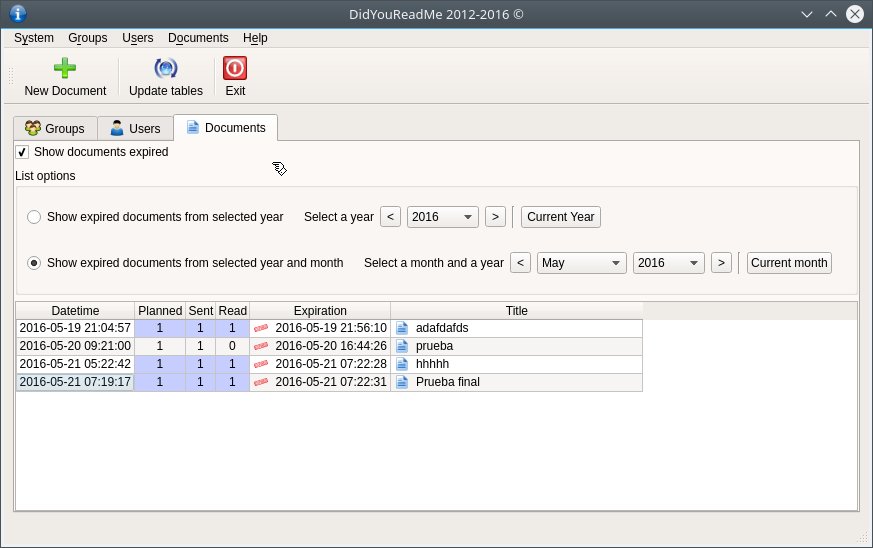Close the DidYouReadMe window
Screen dimensions: 873x548
click(x=855, y=14)
